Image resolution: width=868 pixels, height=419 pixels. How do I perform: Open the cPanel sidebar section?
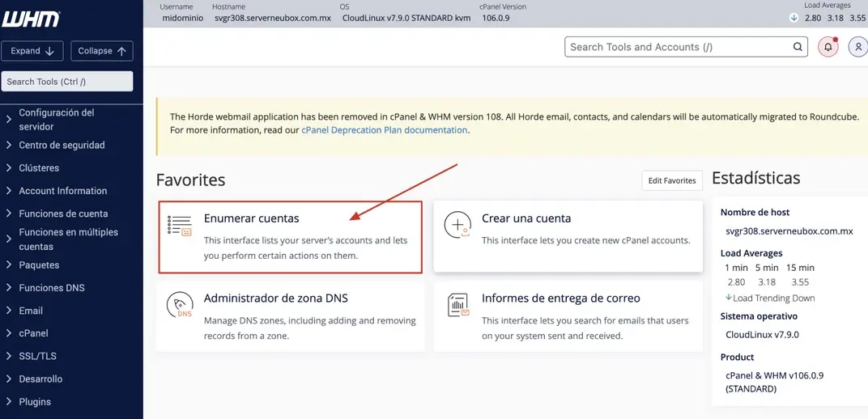[33, 333]
